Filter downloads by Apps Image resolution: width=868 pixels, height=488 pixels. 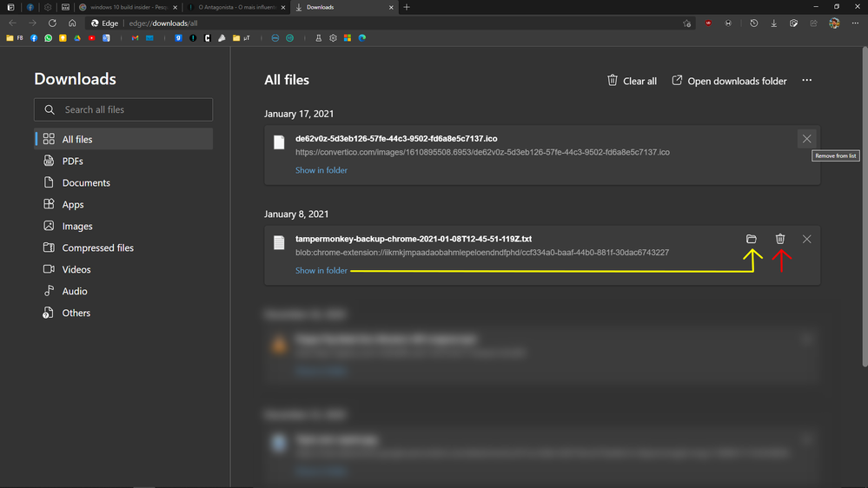123,204
